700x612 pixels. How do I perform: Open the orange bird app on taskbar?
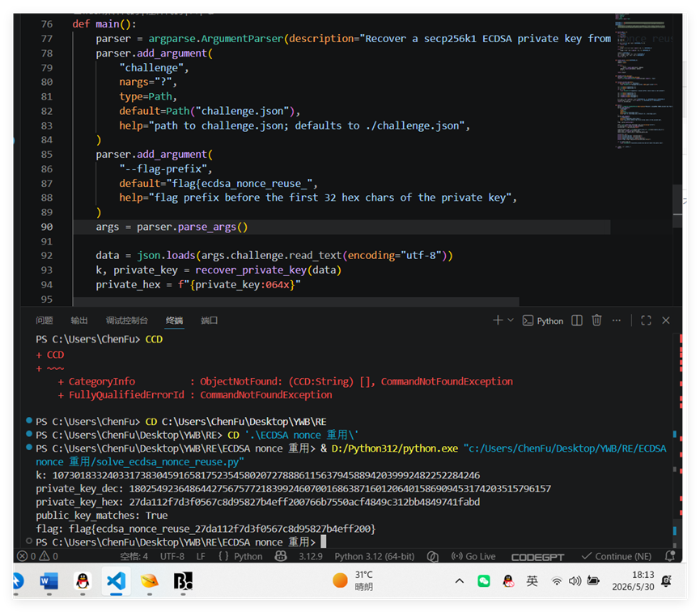[x=150, y=581]
